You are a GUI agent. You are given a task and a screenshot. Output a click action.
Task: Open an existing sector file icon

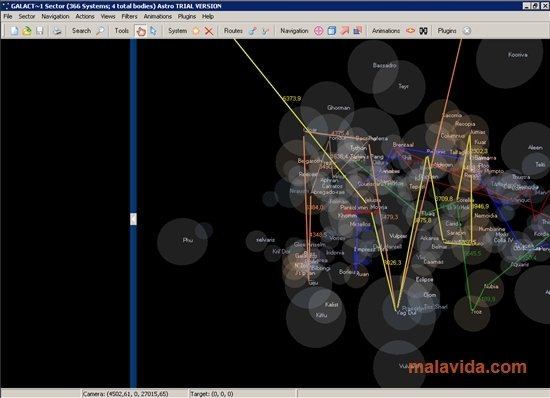click(27, 31)
